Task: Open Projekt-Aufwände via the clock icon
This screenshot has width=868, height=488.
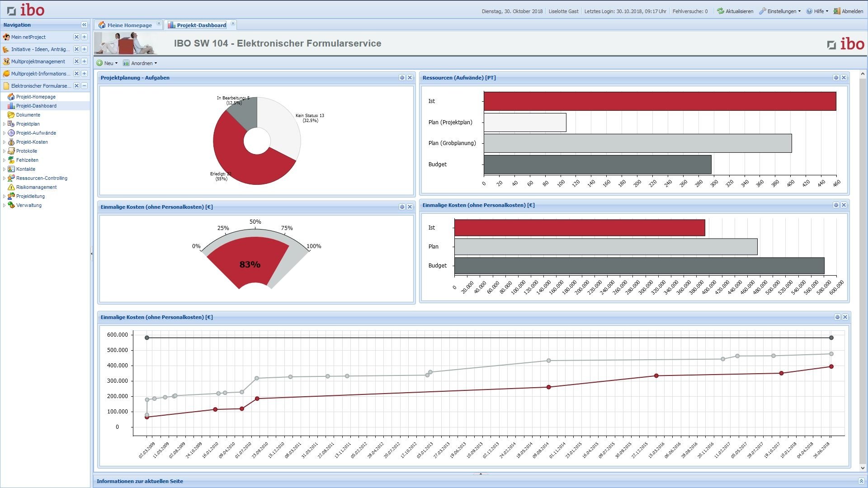Action: (11, 133)
